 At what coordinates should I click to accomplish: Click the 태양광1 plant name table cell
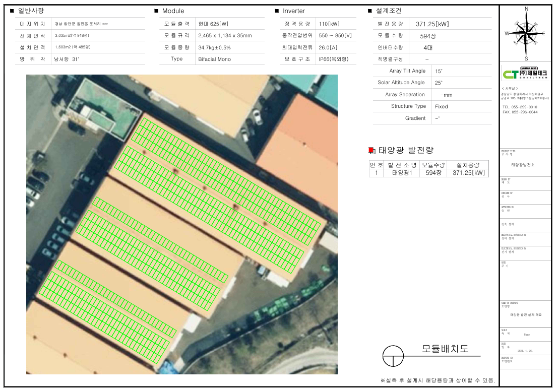[402, 173]
